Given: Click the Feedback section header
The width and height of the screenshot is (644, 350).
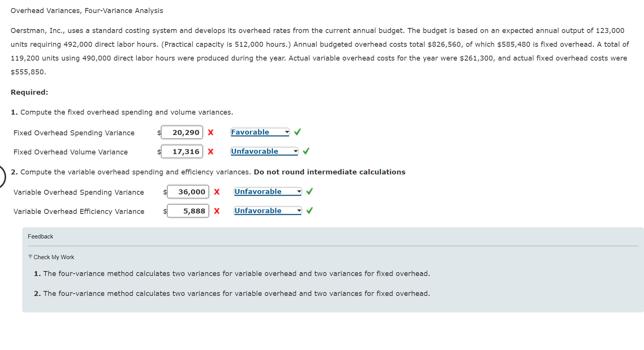Looking at the screenshot, I should [40, 236].
